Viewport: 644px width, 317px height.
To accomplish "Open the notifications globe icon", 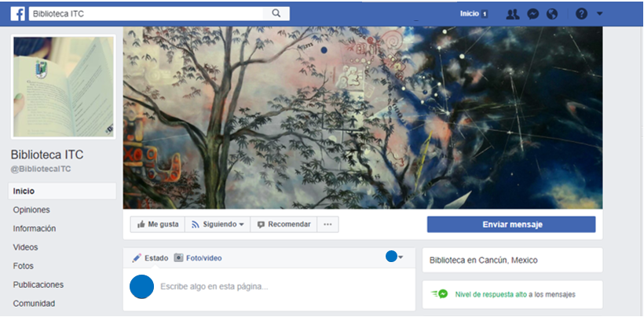I will (x=552, y=14).
